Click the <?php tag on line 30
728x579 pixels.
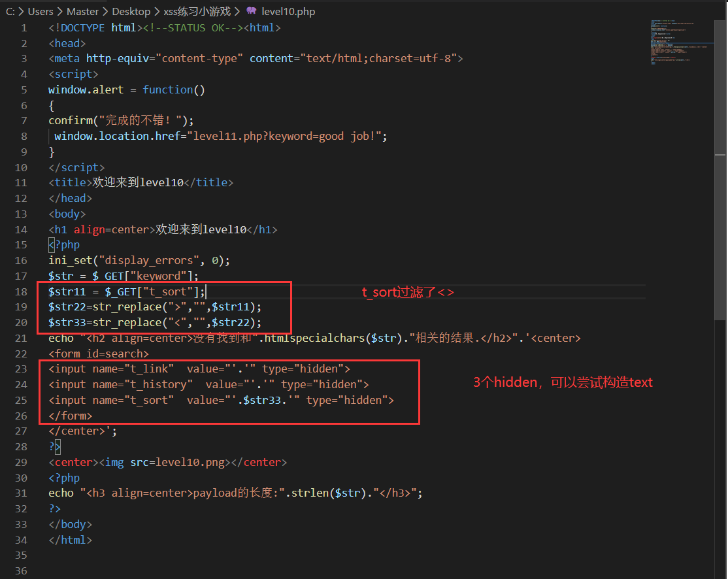[x=64, y=478]
